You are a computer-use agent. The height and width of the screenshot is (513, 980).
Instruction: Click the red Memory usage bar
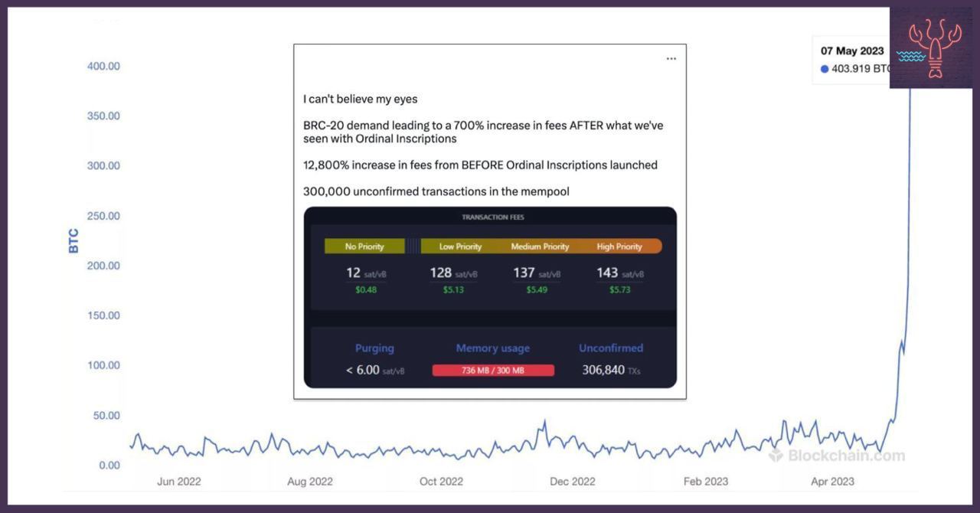click(493, 371)
